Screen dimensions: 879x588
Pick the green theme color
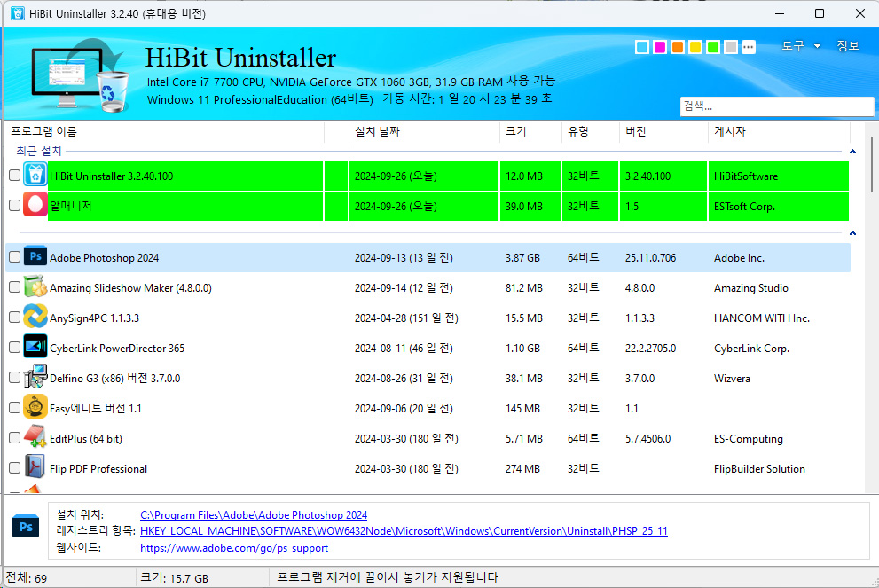click(x=713, y=47)
